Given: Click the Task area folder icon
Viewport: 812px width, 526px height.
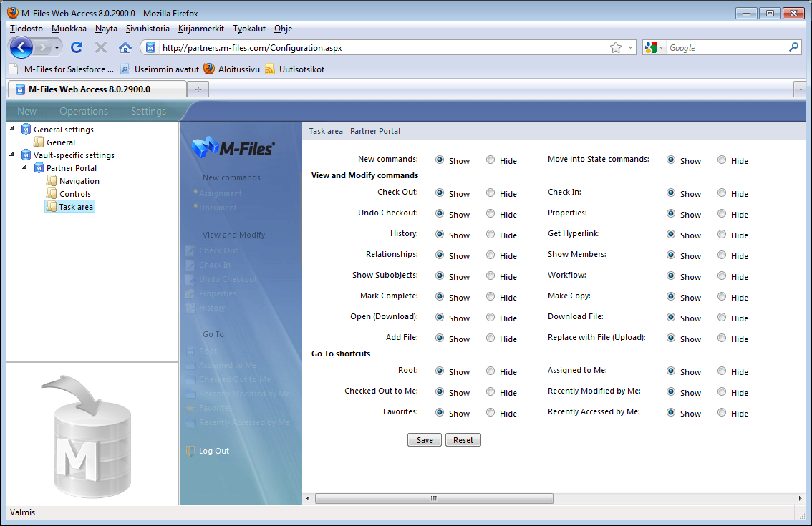Looking at the screenshot, I should [52, 206].
